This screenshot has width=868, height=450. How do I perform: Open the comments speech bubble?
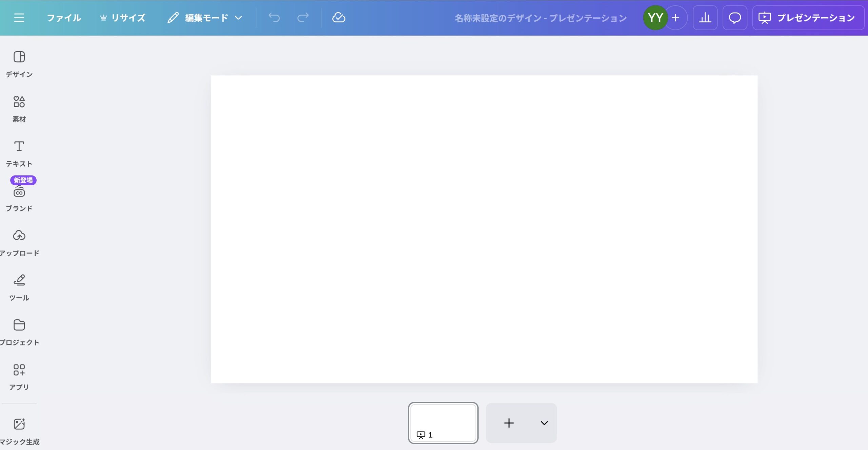735,18
